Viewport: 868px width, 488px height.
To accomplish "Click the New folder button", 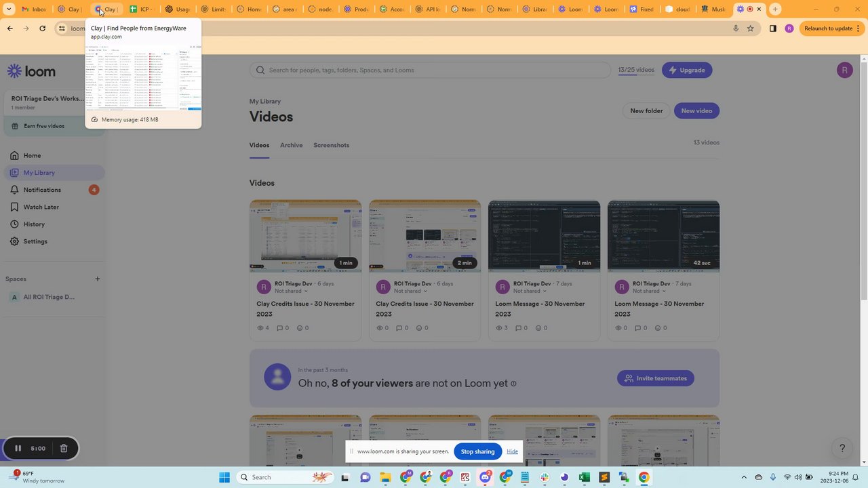I will click(646, 110).
